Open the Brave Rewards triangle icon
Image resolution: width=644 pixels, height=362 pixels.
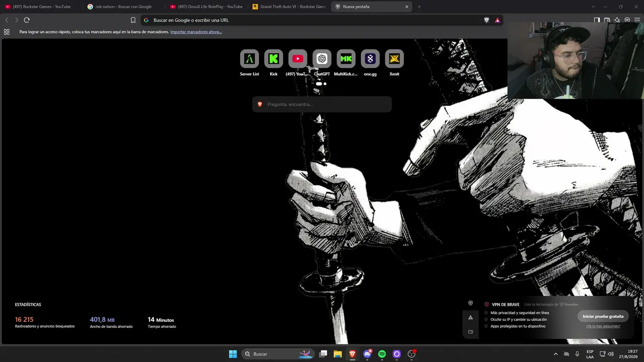click(x=497, y=20)
